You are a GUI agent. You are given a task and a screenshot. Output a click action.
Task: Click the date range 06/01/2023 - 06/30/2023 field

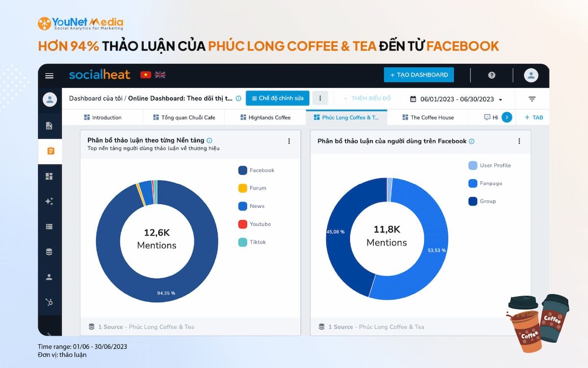(457, 99)
